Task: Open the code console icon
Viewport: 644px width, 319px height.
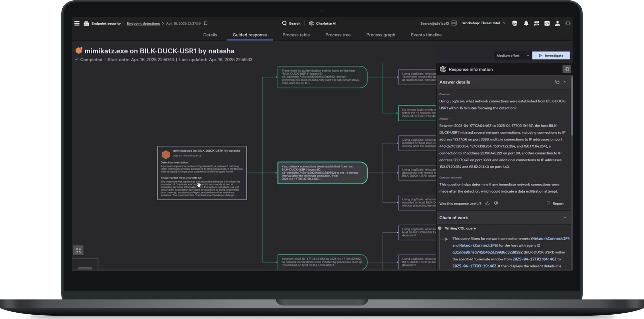Action: (547, 23)
